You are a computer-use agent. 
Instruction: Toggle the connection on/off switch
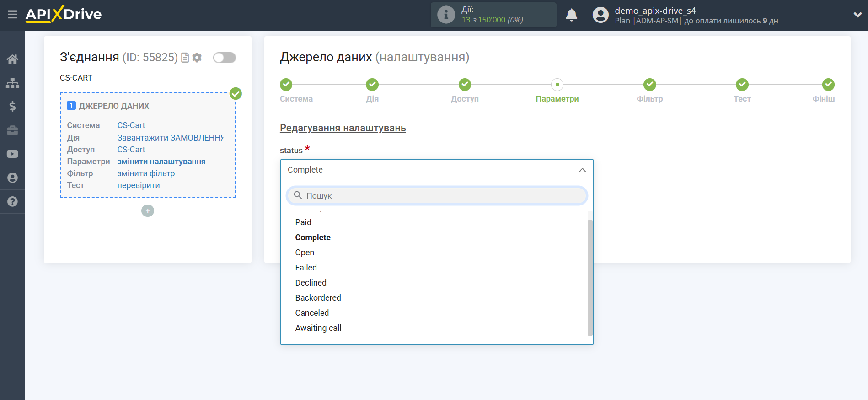tap(225, 58)
